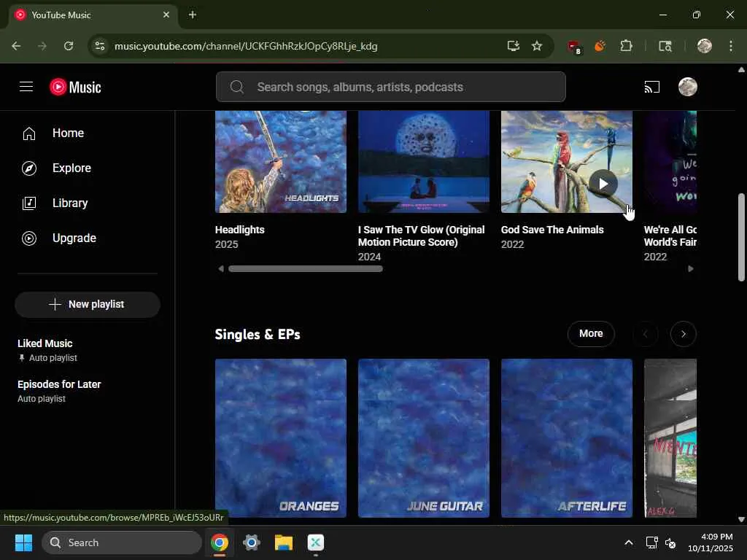747x560 pixels.
Task: Click the Explore compass icon
Action: point(29,168)
